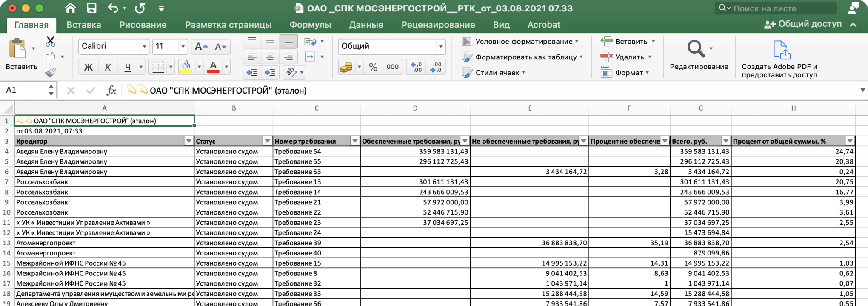Toggle underline formatting (Ч)
Viewport: 868px width, 306px height.
[128, 67]
